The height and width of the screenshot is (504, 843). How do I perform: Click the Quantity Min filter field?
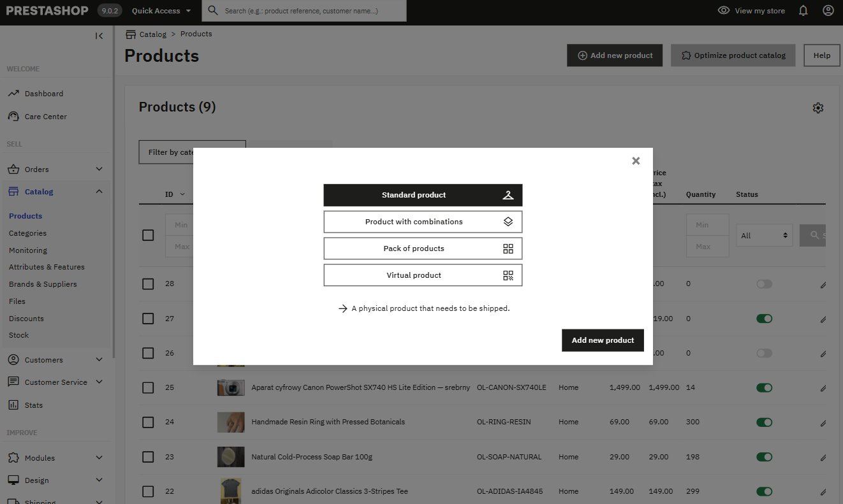click(x=707, y=225)
